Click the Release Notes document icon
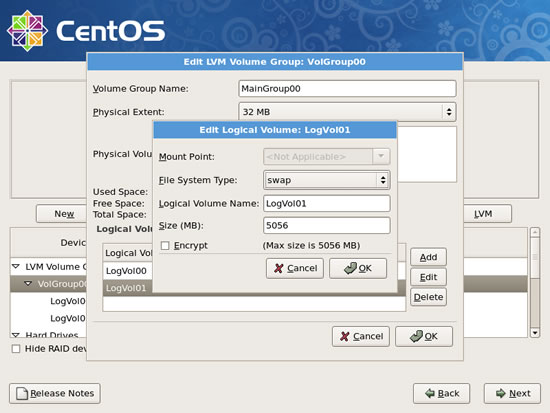Screen dimensions: 550x413 [22, 393]
